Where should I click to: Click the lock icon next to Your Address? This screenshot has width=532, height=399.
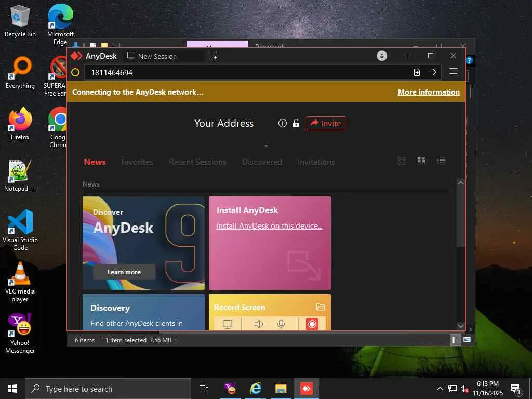[x=296, y=123]
